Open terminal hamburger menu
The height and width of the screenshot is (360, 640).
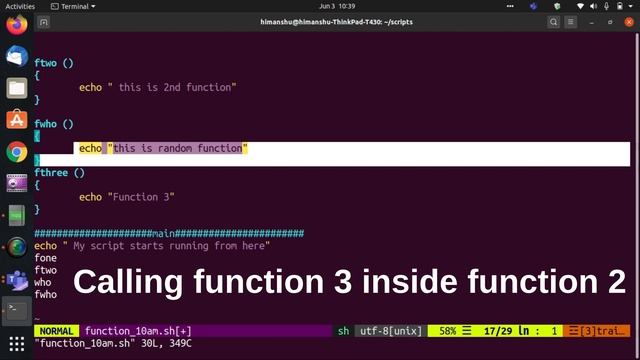571,22
